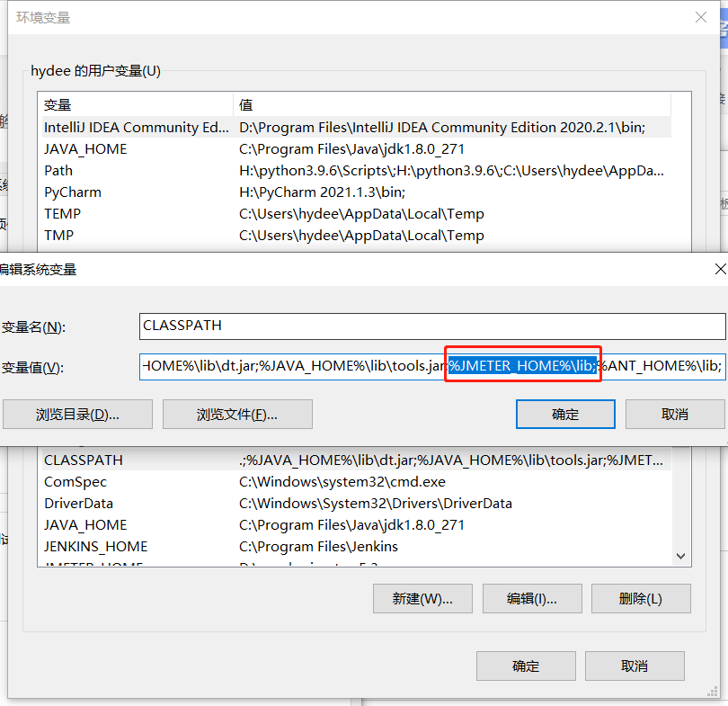Click 浏览文件(F)... button

(237, 414)
